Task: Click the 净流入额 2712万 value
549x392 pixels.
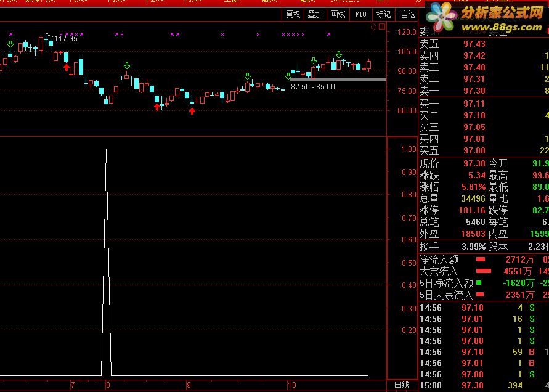Action: [520, 259]
